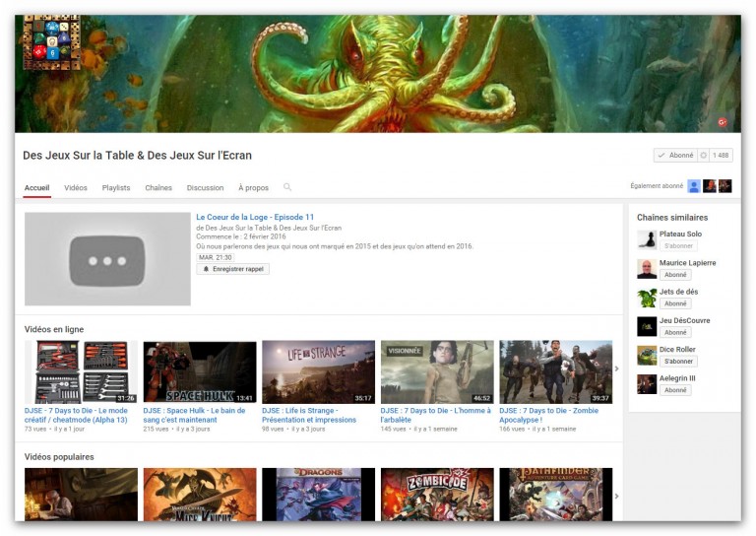Open Plateau Solo channel avatar
This screenshot has height=536, width=756.
[647, 239]
